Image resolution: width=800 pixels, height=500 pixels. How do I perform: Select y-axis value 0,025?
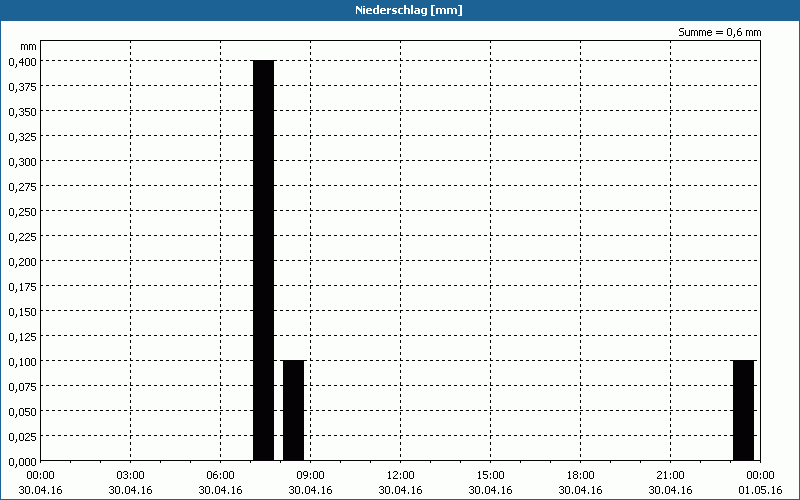(22, 437)
